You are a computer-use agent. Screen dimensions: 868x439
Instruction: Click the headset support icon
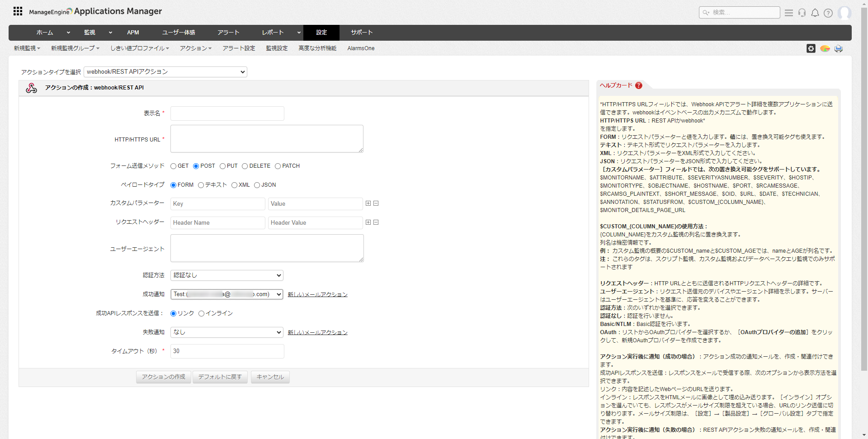point(802,13)
